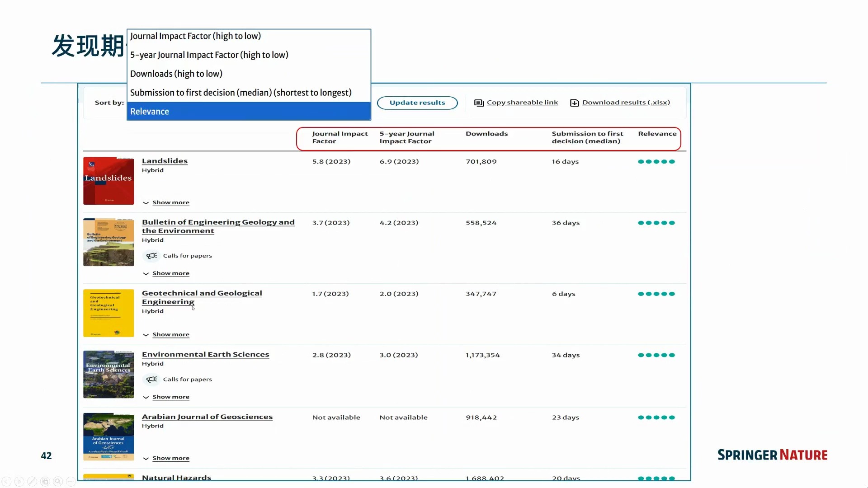Open the see-all-slides view icon

45,482
